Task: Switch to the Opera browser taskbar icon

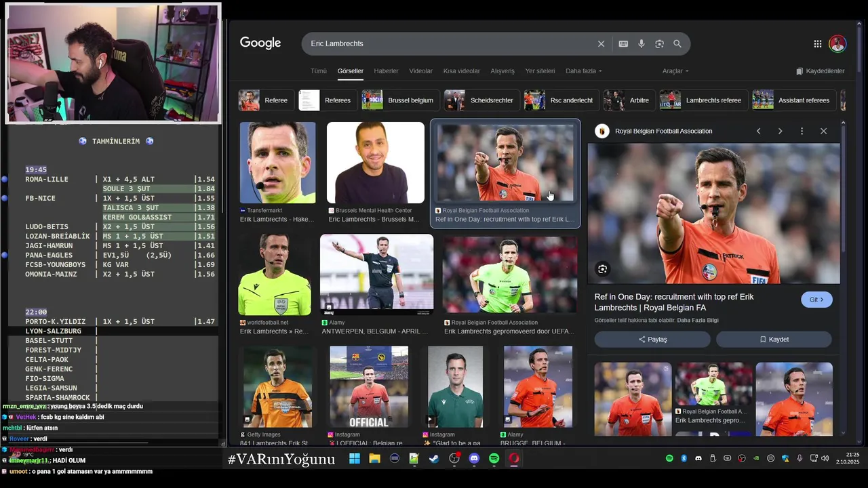Action: coord(514,459)
